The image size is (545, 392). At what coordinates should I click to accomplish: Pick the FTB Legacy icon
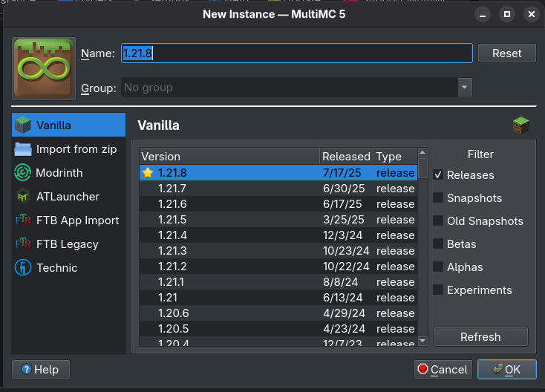[x=24, y=244]
